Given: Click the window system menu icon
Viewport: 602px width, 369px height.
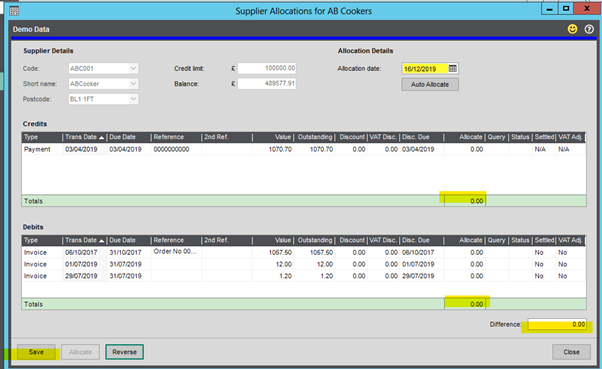Looking at the screenshot, I should 14,11.
